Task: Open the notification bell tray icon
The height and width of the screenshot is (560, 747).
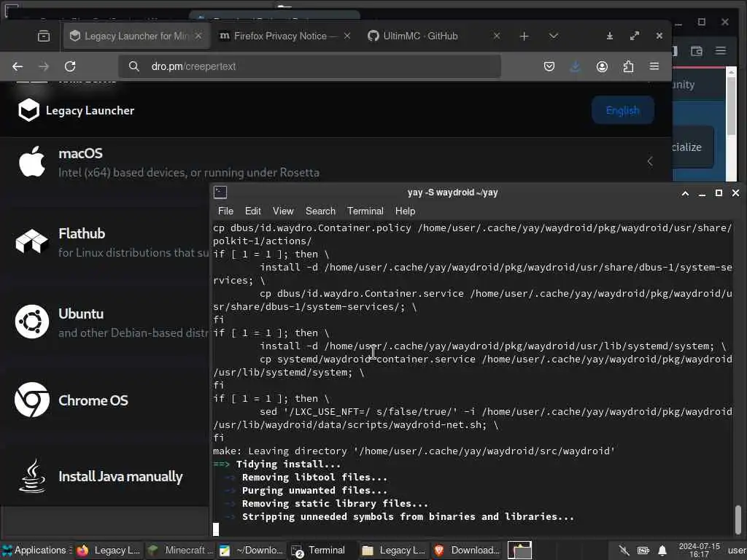Action: [662, 551]
